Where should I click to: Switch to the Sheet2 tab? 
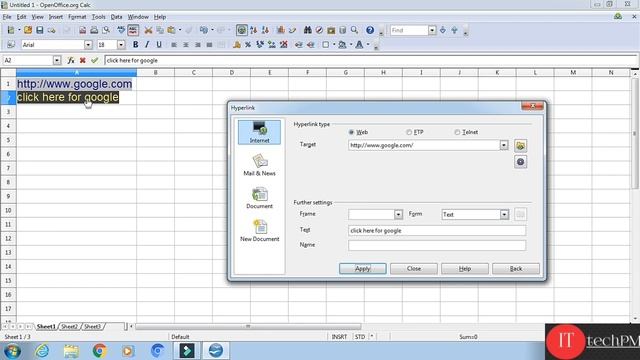[69, 327]
